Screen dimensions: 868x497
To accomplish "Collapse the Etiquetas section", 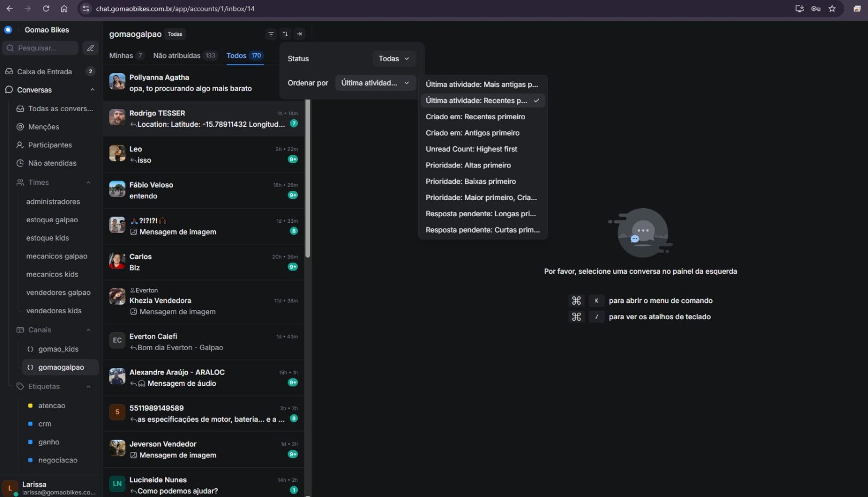I will tap(88, 386).
